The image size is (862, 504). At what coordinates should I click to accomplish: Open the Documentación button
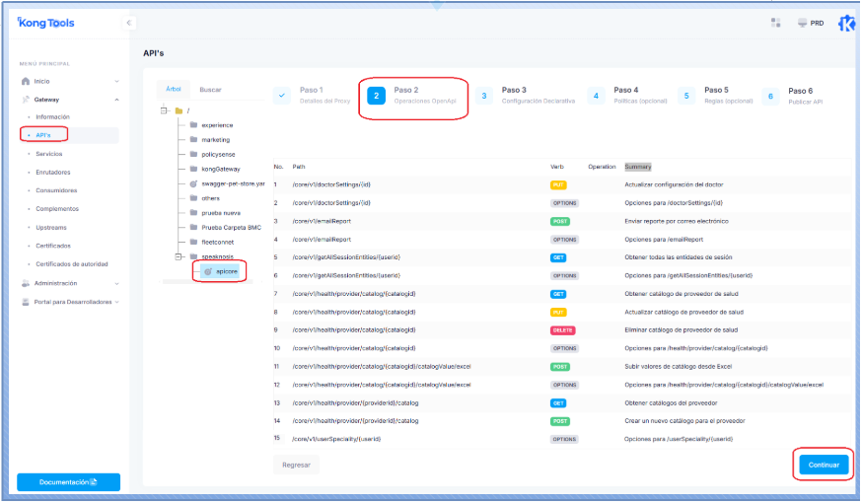click(x=68, y=481)
